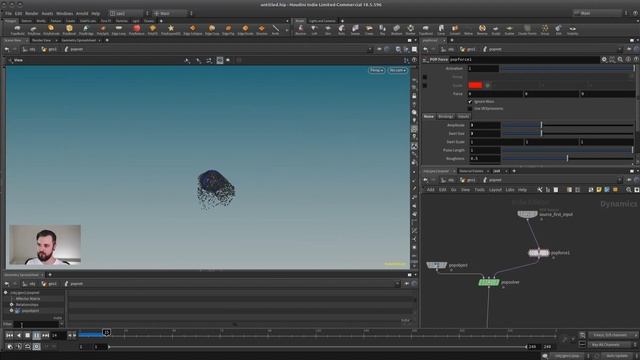Open the File menu
This screenshot has height=360, width=640.
point(8,13)
